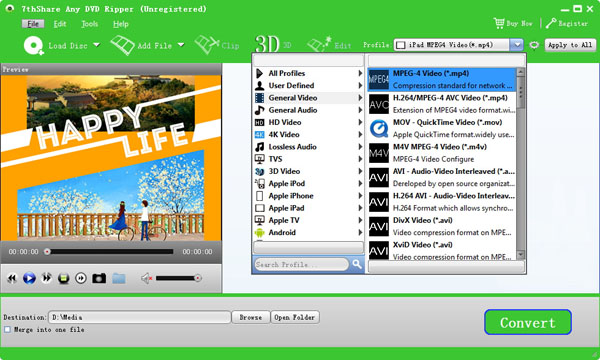Click the Convert button

pyautogui.click(x=528, y=323)
